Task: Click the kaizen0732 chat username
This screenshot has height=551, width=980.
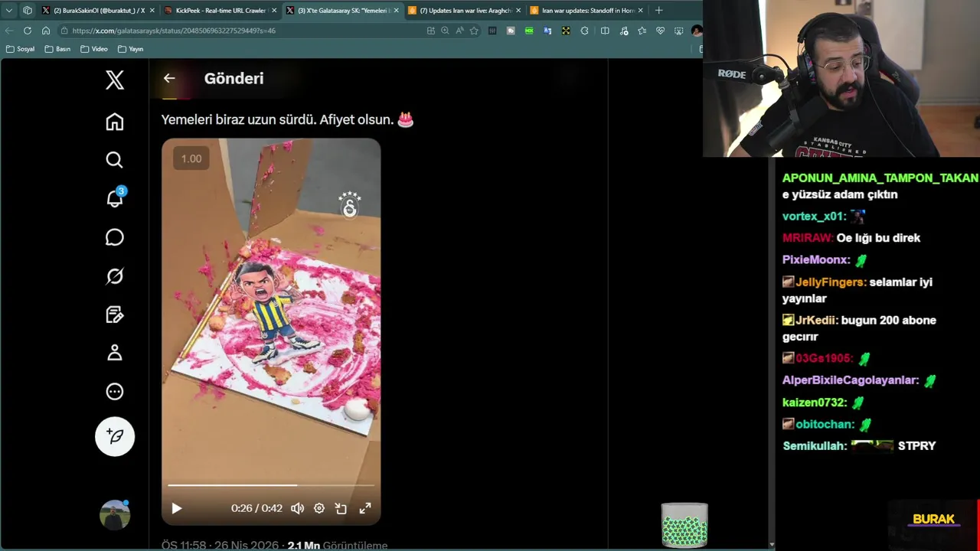Action: coord(815,402)
